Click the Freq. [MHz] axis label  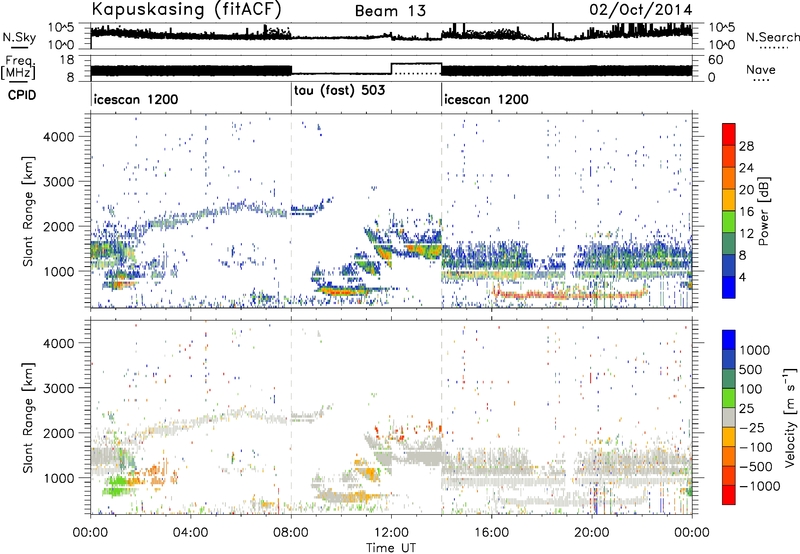pos(18,68)
